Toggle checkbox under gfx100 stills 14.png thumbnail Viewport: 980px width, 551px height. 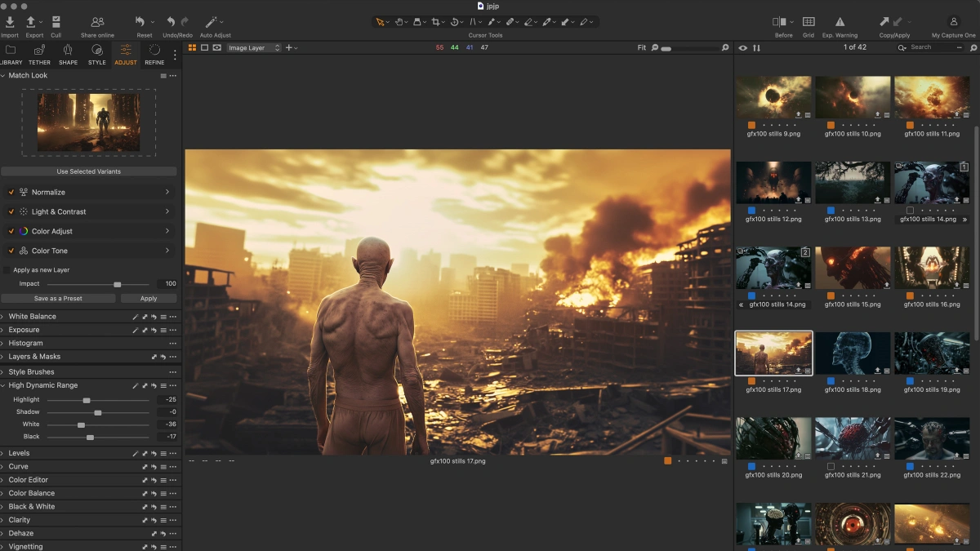911,211
